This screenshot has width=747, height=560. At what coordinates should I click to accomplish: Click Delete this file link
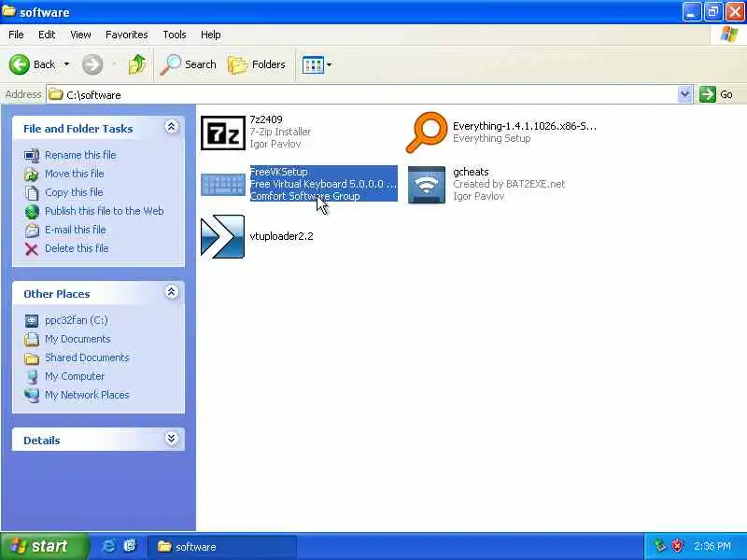click(77, 248)
